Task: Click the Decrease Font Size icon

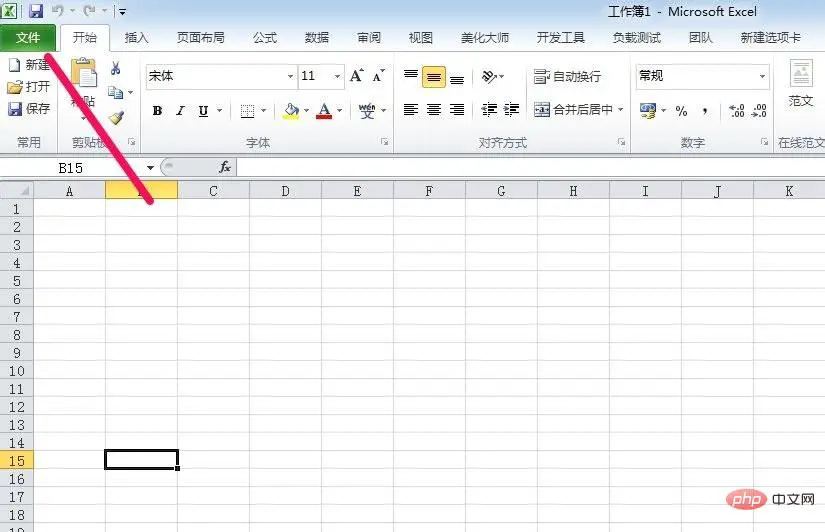Action: (x=379, y=76)
